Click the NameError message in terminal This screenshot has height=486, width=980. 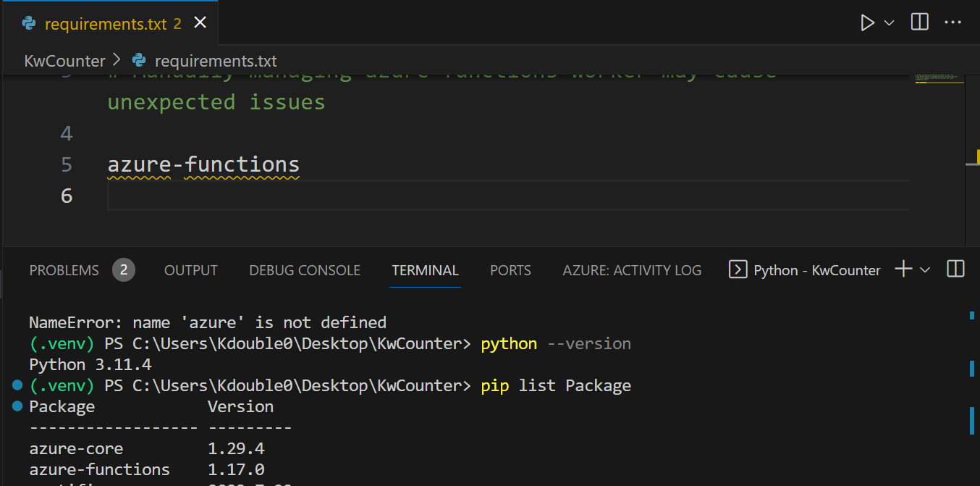(x=208, y=322)
